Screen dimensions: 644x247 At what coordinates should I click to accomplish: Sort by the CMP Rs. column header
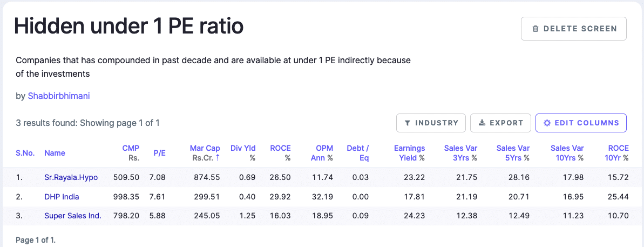pyautogui.click(x=131, y=153)
